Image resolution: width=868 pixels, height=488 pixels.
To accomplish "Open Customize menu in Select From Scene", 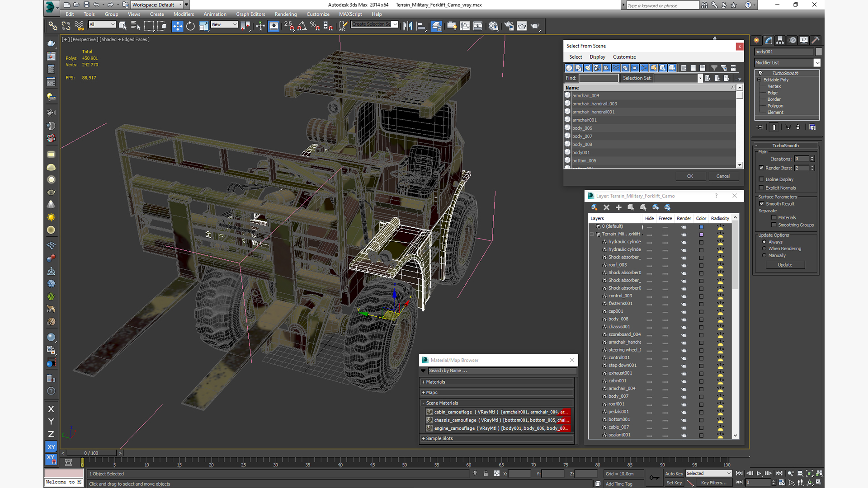I will click(x=624, y=57).
